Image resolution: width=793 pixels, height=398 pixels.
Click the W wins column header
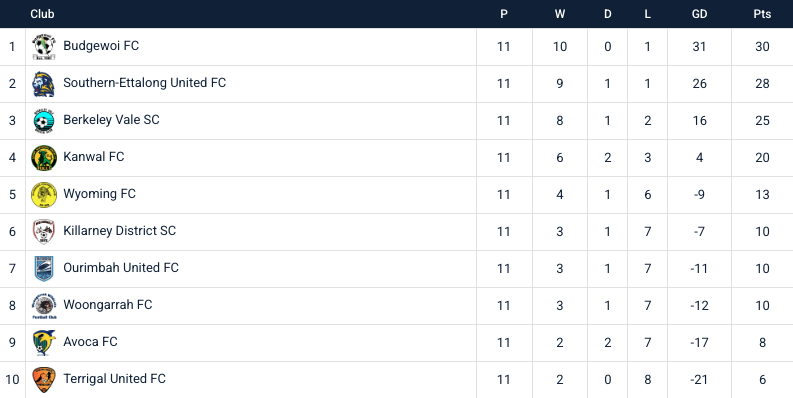coord(560,14)
